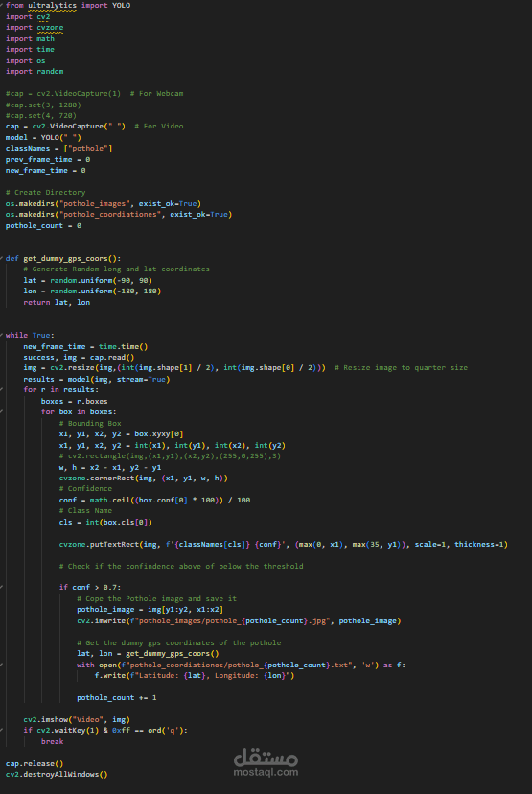Click the mostaql.com watermark logo
The height and width of the screenshot is (794, 532).
click(266, 762)
